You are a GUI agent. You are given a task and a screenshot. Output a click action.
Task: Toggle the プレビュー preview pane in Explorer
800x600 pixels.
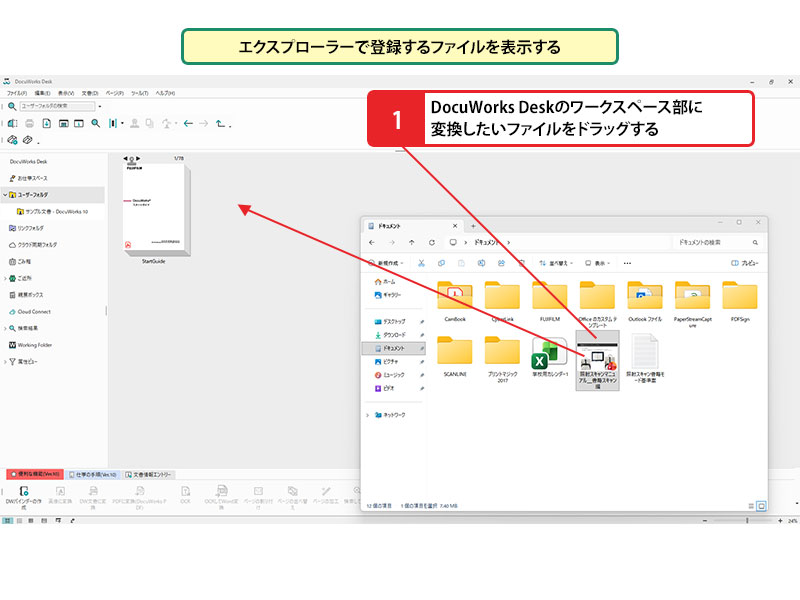[744, 263]
